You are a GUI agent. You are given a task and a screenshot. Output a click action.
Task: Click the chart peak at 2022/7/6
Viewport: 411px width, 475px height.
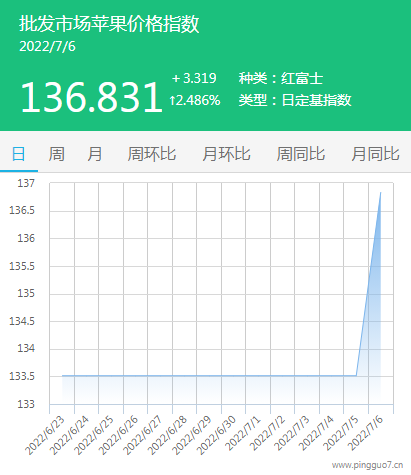pos(381,192)
